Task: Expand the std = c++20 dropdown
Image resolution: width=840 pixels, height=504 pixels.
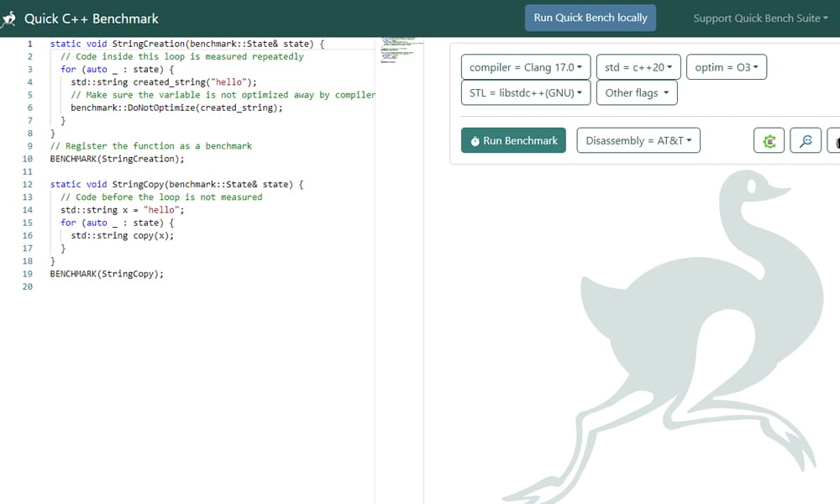Action: (x=638, y=67)
